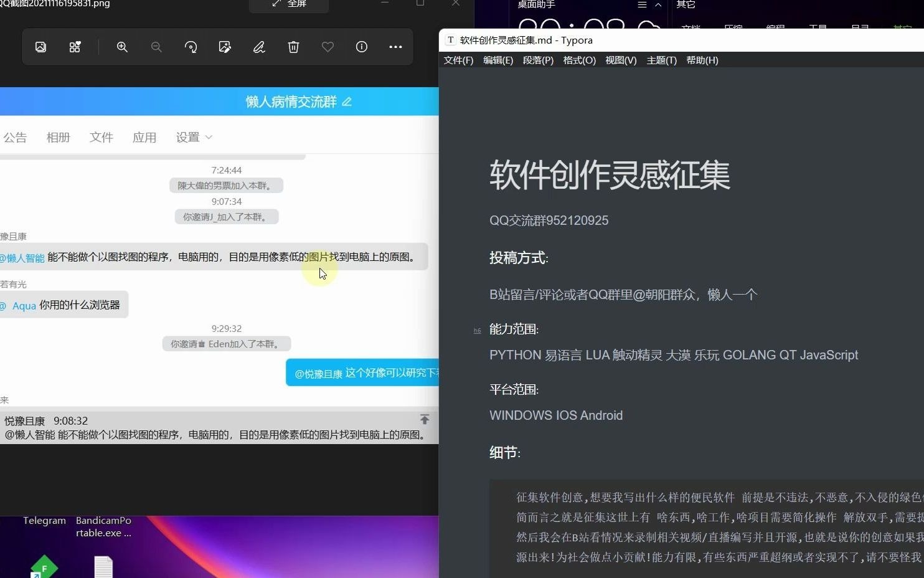924x578 pixels.
Task: Zoom in on the image in Photos
Action: tap(122, 47)
